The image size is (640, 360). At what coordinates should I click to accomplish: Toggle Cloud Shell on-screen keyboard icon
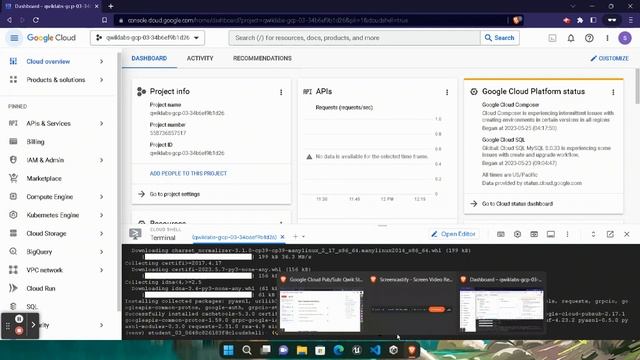(x=501, y=234)
